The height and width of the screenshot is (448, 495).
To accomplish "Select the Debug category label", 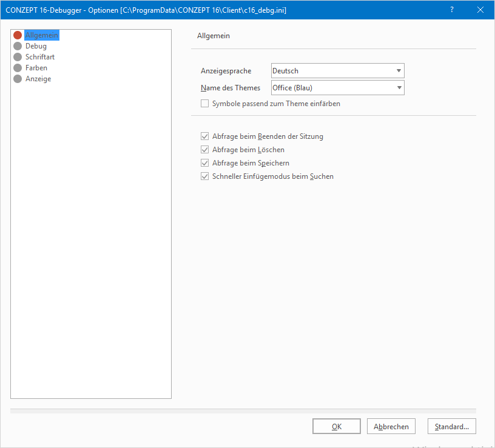I will pos(36,46).
